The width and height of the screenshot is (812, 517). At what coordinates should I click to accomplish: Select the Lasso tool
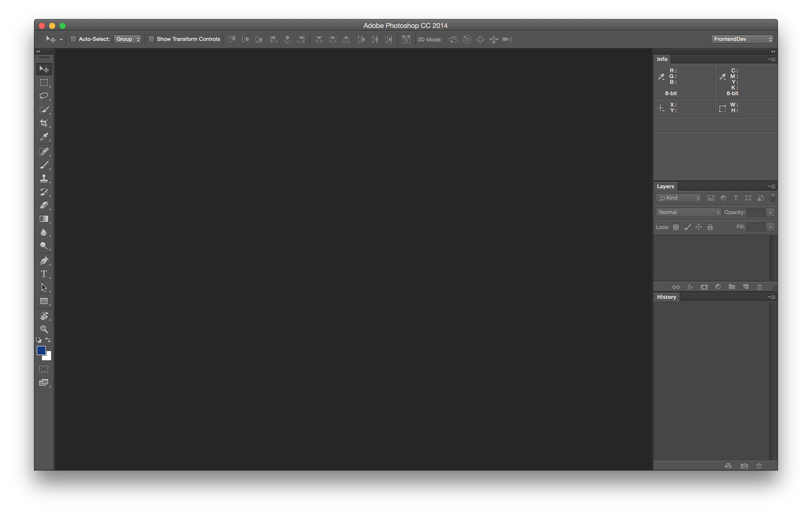tap(44, 96)
